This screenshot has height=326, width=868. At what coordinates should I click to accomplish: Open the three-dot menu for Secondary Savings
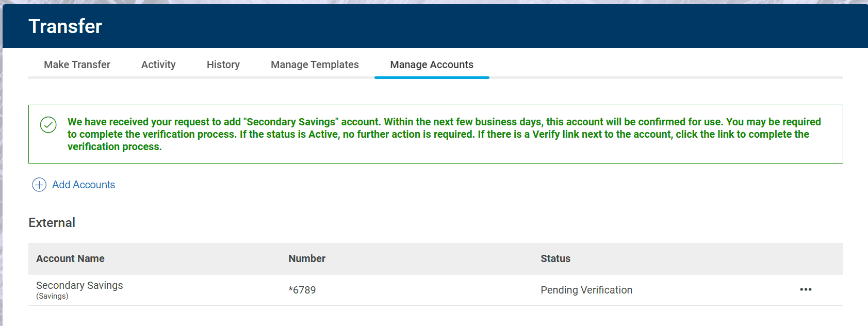806,290
